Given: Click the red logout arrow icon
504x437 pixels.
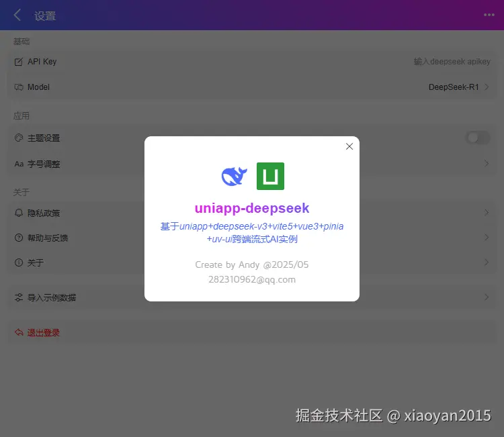Looking at the screenshot, I should pos(19,332).
